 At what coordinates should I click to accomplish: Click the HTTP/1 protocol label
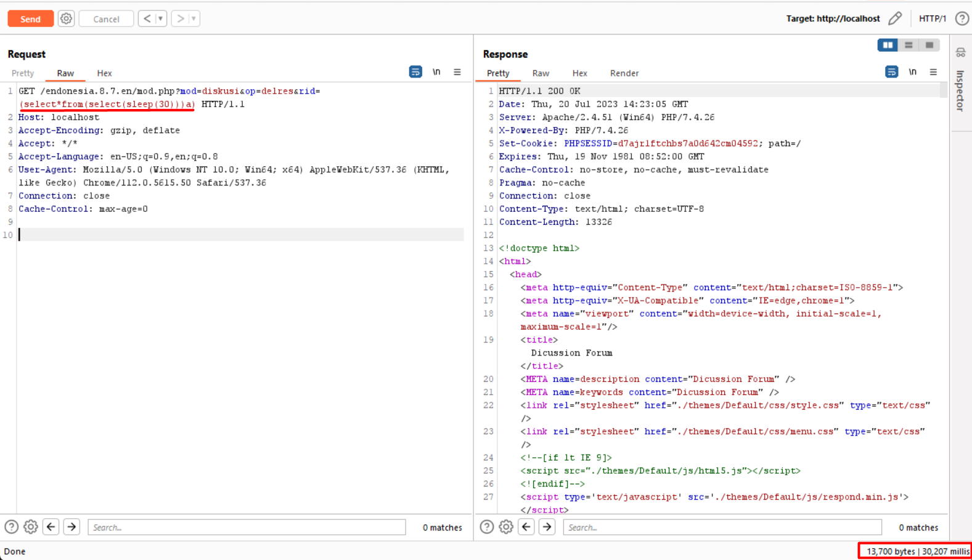coord(932,18)
